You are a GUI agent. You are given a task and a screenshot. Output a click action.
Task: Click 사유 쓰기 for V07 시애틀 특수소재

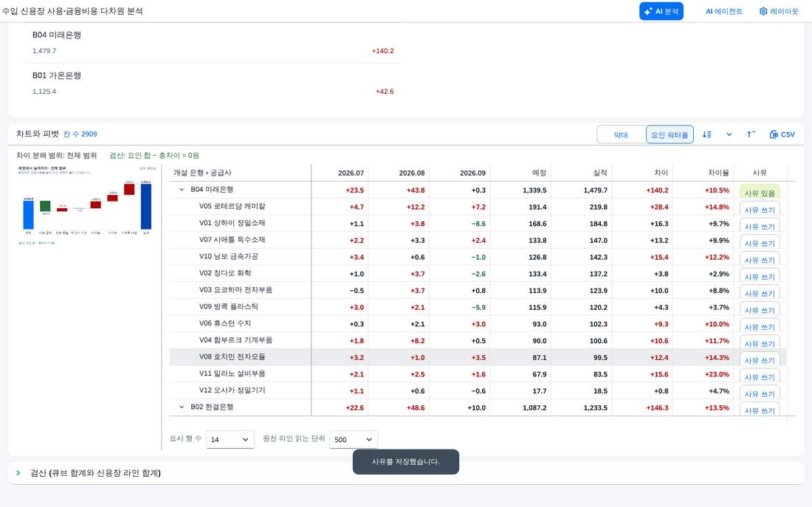[760, 242]
